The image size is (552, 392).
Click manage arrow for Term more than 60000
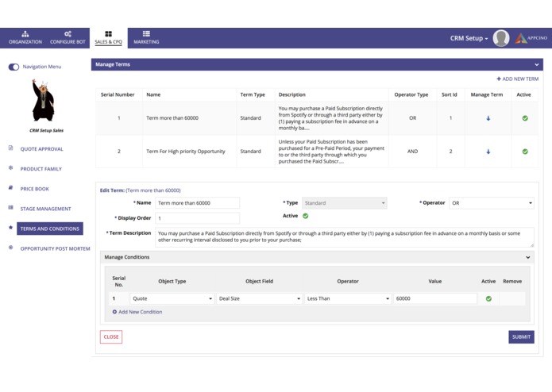pos(488,118)
